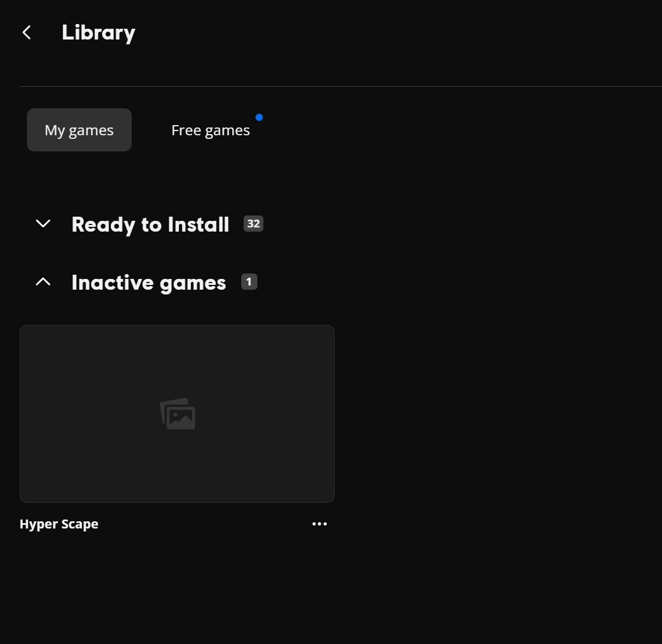Viewport: 662px width, 644px height.
Task: Collapse the Inactive games section chevron
Action: [43, 282]
